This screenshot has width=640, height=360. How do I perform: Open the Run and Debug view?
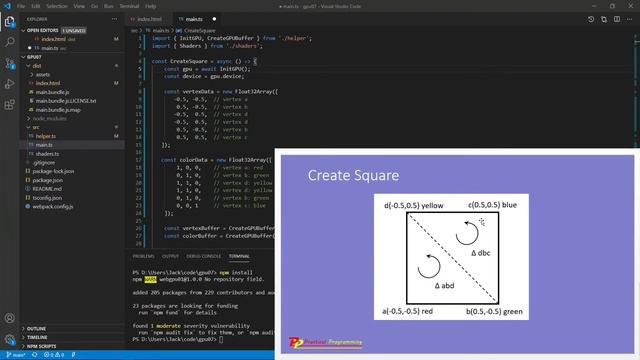click(x=9, y=84)
